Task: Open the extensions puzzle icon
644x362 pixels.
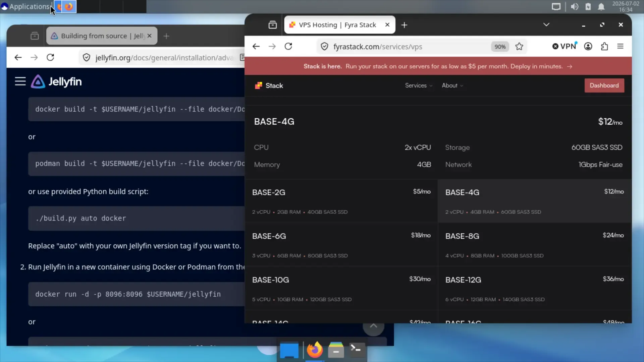Action: point(604,47)
